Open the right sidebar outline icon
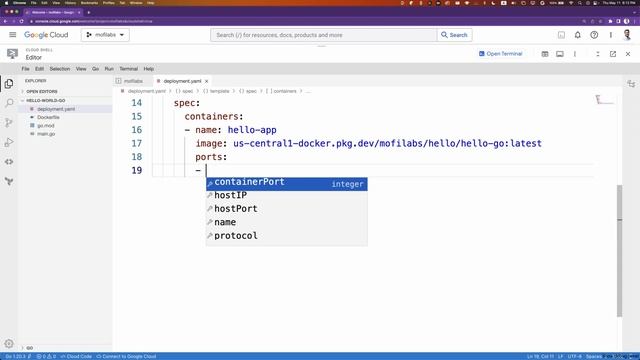640x360 pixels. click(631, 84)
